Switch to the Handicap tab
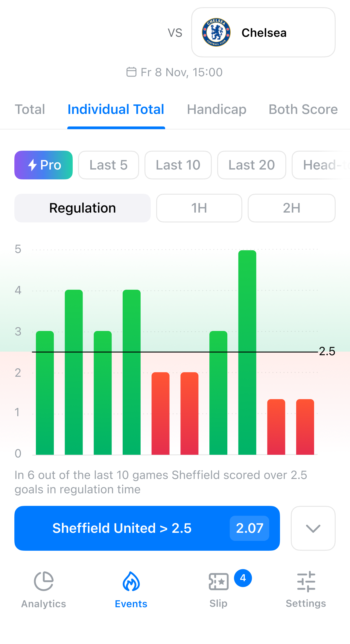Screen dimensions: 350x644 [x=217, y=109]
